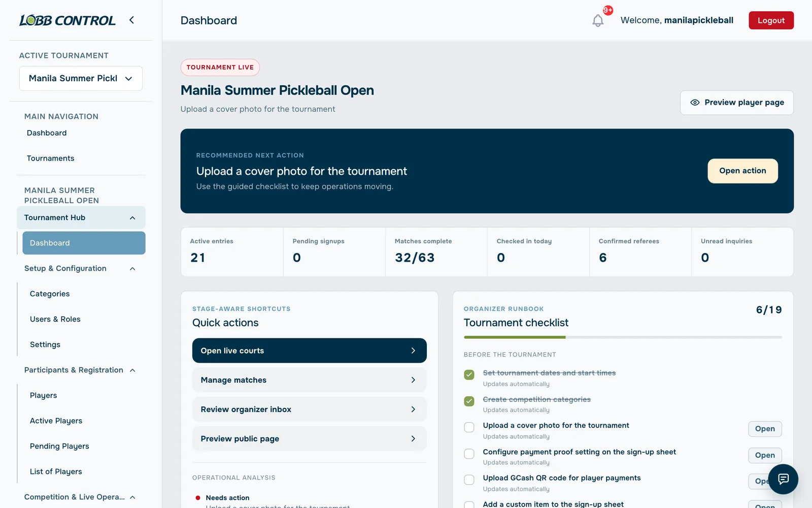Open Users & Roles page
Viewport: 812px width, 508px height.
click(55, 319)
